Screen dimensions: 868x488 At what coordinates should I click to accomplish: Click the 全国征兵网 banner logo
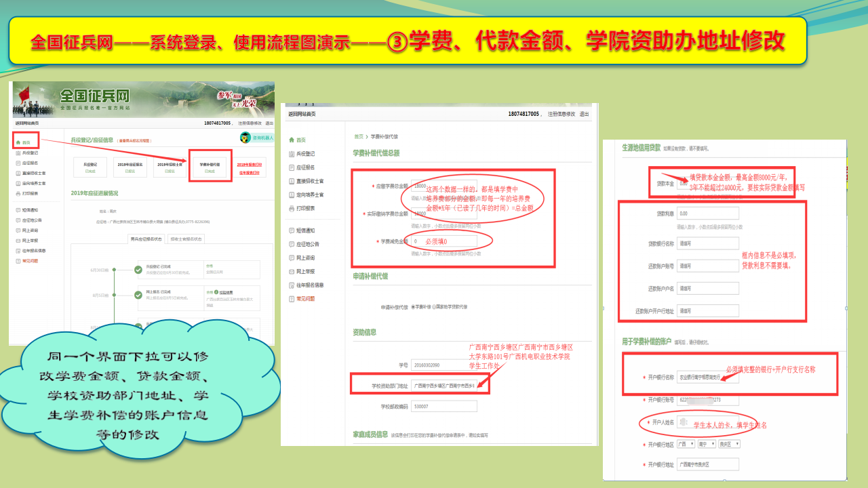95,96
